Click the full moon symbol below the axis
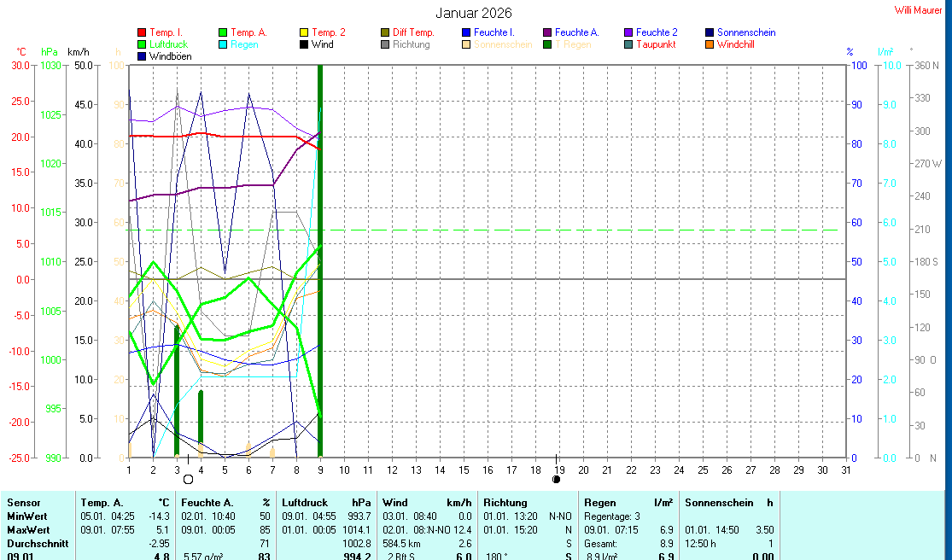The height and width of the screenshot is (560, 952). point(189,479)
